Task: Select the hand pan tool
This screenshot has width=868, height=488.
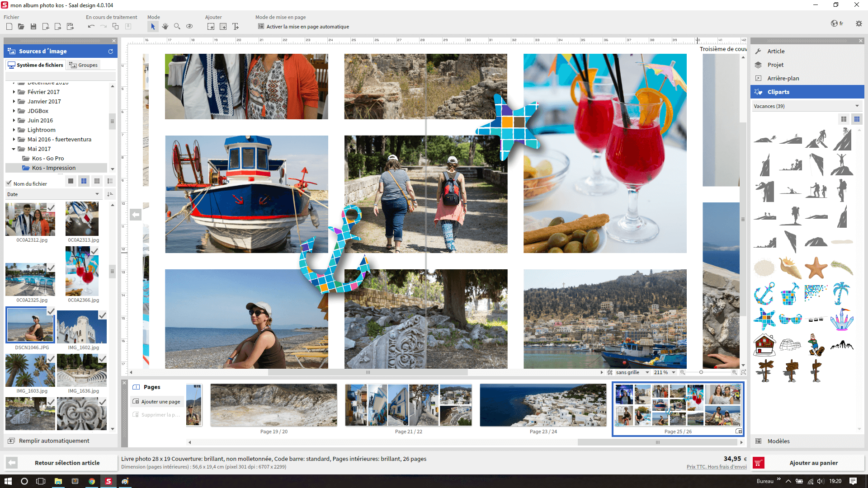Action: coord(165,27)
